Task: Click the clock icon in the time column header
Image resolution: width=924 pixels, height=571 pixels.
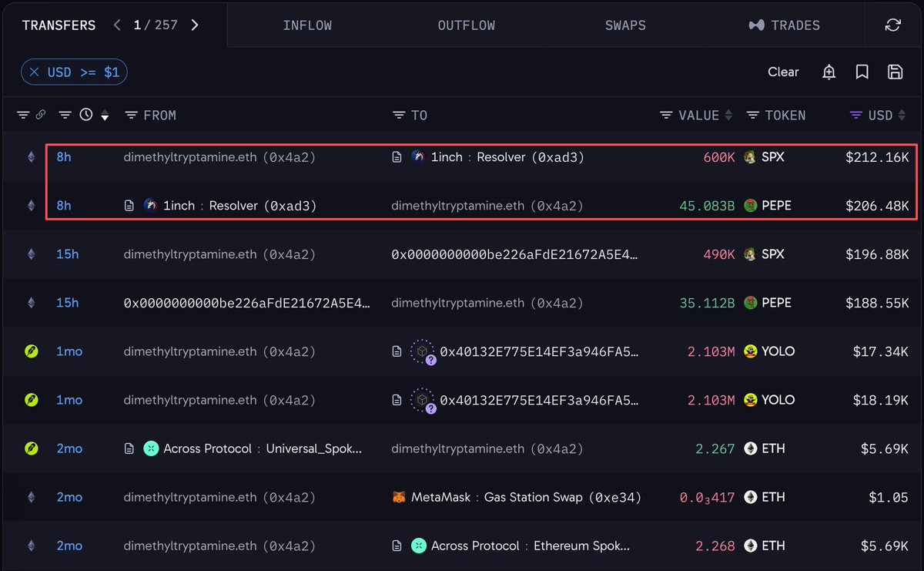Action: point(86,115)
